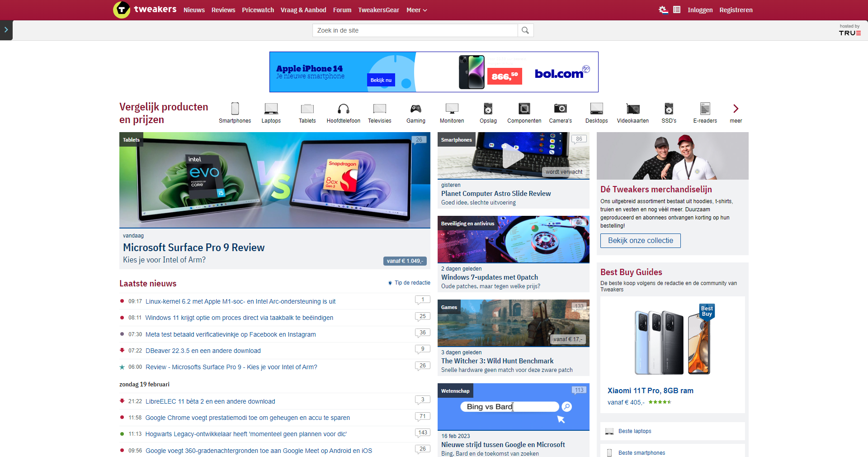The image size is (868, 457).
Task: Select the Smartphones category icon
Action: [x=235, y=109]
